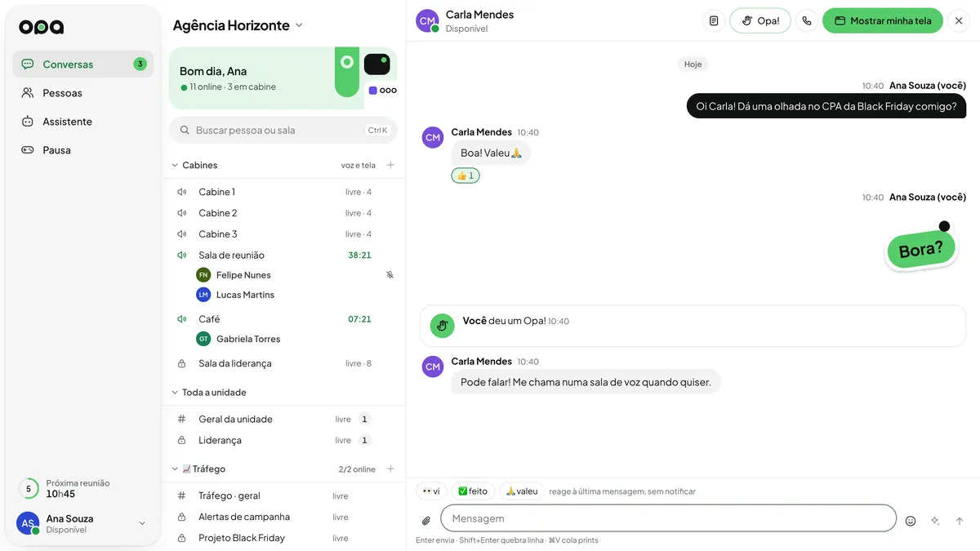Click the lock icon of Sala da liderança

coord(182,363)
